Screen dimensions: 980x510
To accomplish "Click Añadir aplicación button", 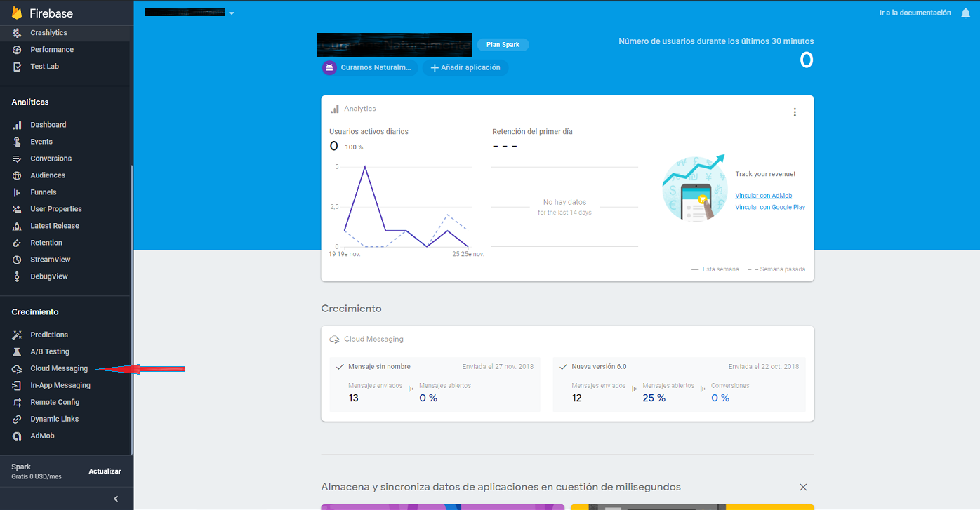I will [x=465, y=68].
